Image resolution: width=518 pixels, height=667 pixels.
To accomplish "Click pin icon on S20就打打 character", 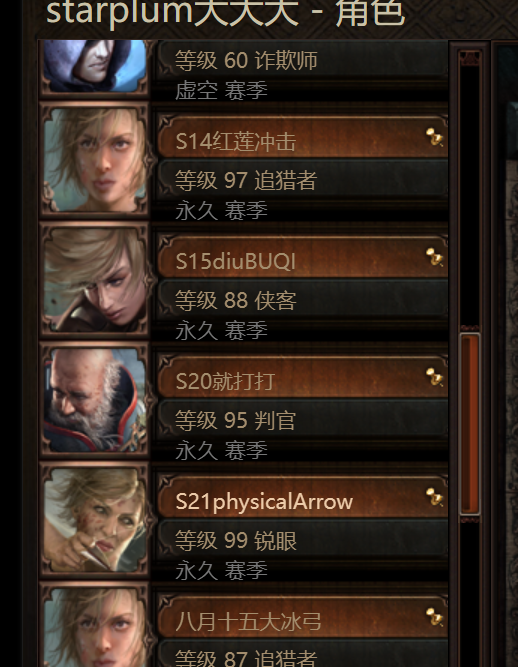I will click(x=435, y=377).
